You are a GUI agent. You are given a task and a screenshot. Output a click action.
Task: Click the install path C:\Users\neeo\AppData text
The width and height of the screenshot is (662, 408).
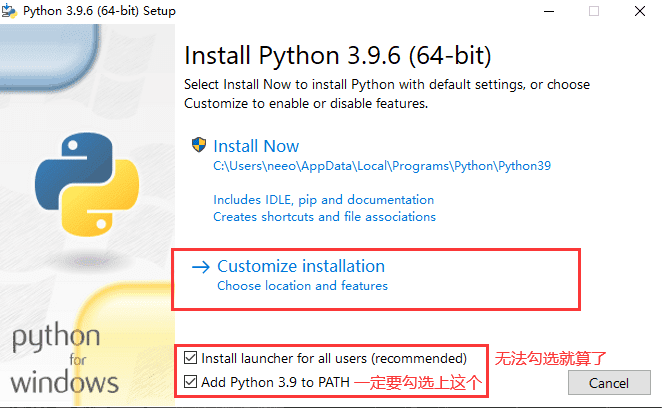pos(382,166)
